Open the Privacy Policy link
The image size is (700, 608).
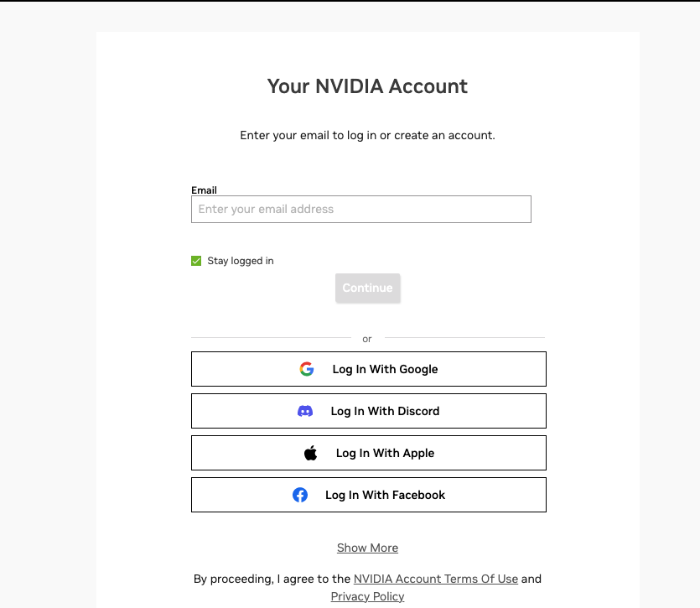click(367, 596)
